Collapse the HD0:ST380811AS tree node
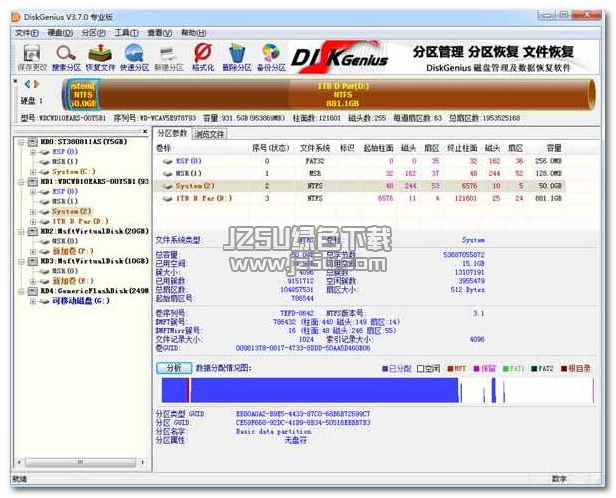This screenshot has height=498, width=616. click(x=21, y=142)
